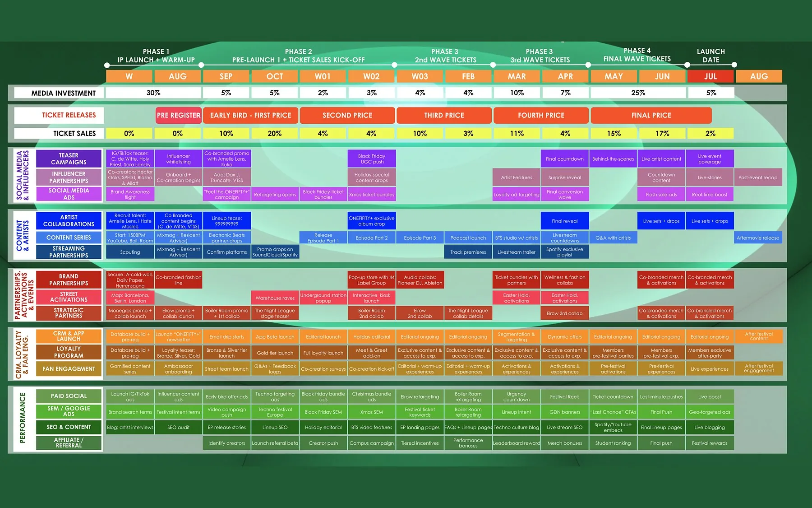Click the 17% ticket sales cell
This screenshot has width=812, height=508.
coord(662,133)
